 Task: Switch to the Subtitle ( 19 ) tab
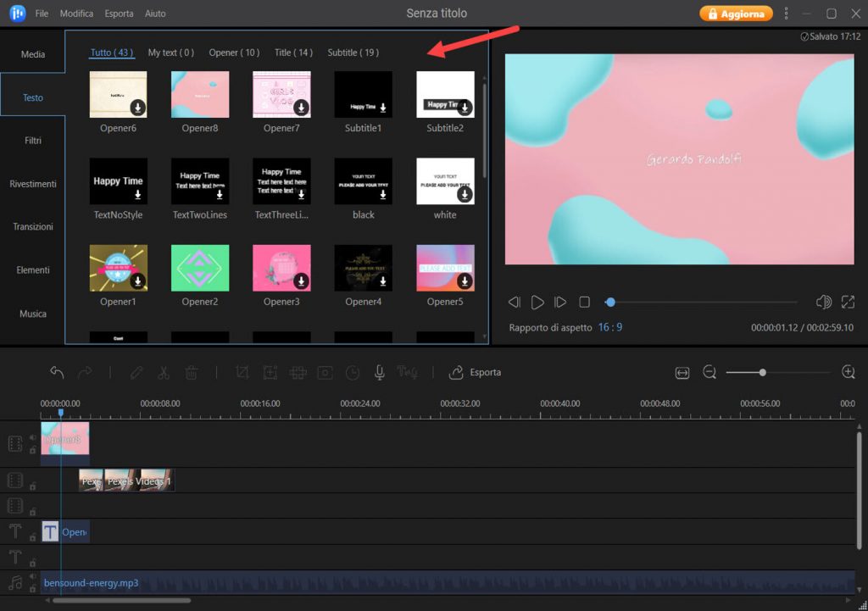[353, 53]
